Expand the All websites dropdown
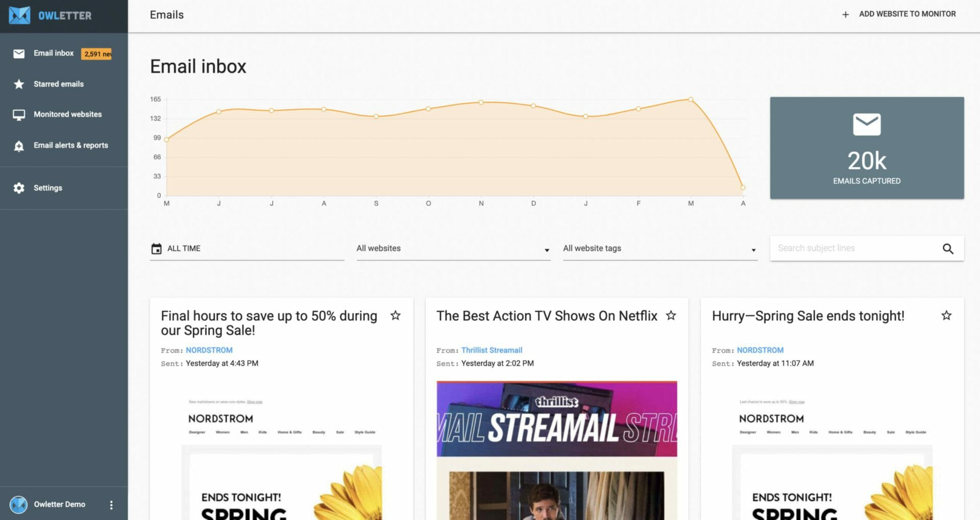Viewport: 980px width, 520px height. (x=453, y=249)
